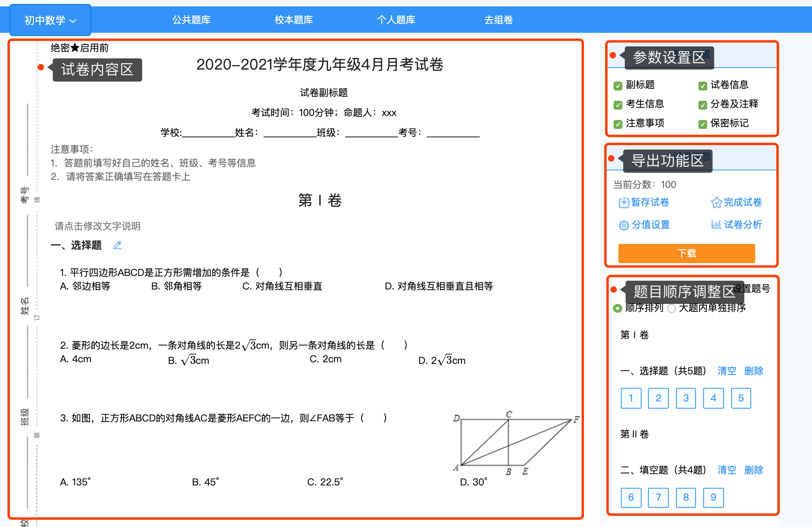Select 大题内单独排序 radio option
The width and height of the screenshot is (812, 527).
tap(672, 308)
